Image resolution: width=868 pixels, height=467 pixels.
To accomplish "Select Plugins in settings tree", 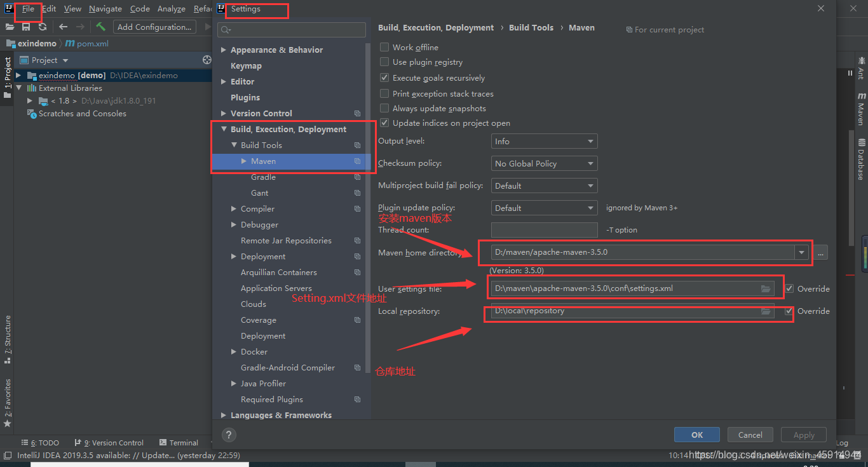I will [x=245, y=97].
